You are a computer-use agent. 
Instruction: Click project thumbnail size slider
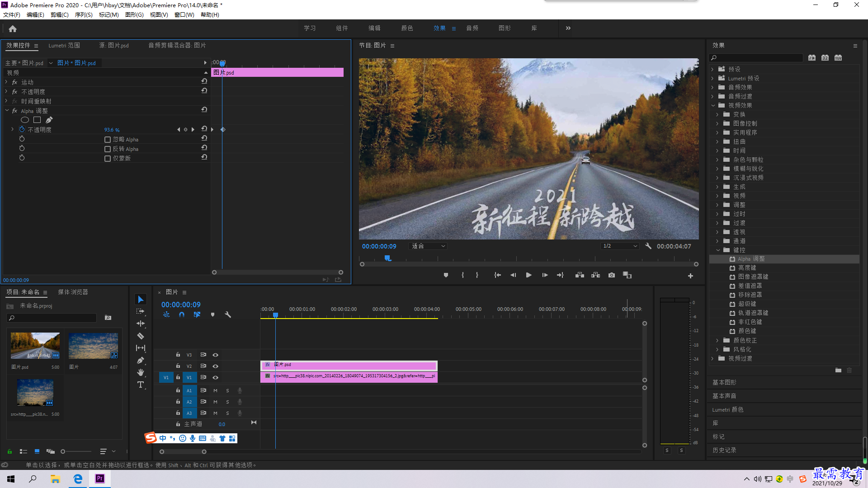coord(76,451)
